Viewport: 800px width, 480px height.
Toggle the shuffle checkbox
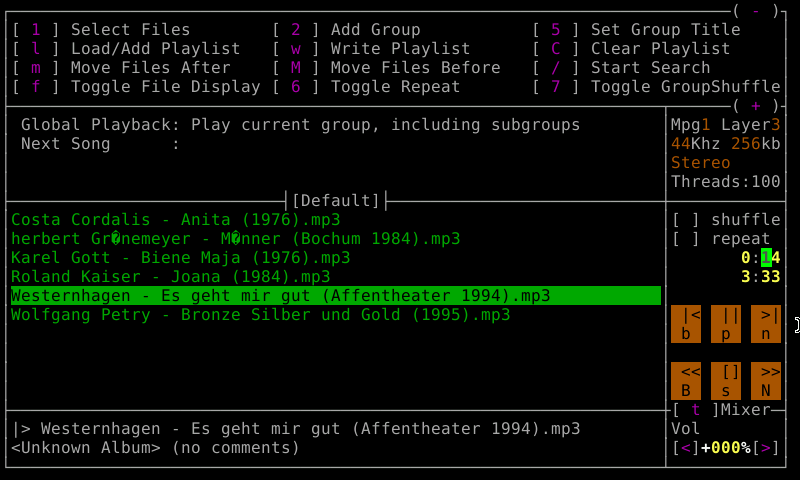point(686,220)
